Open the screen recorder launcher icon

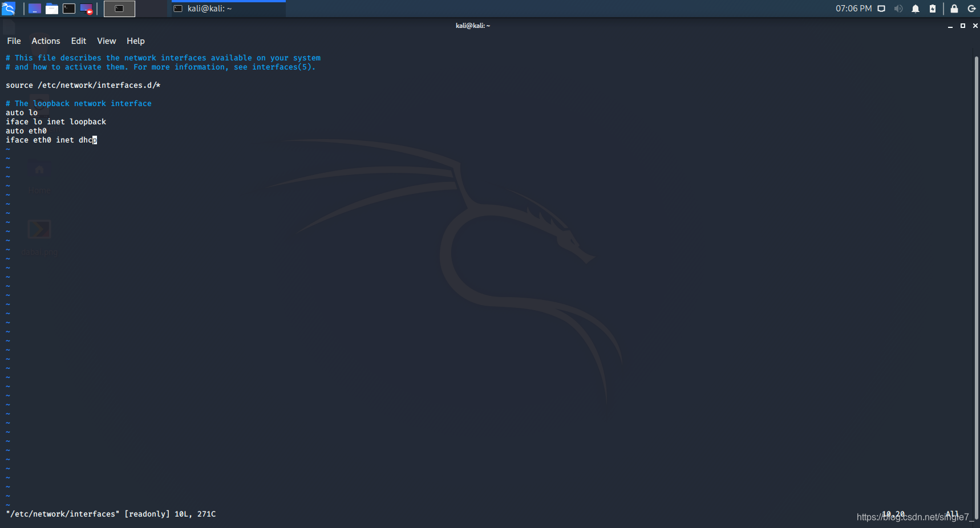pos(86,9)
